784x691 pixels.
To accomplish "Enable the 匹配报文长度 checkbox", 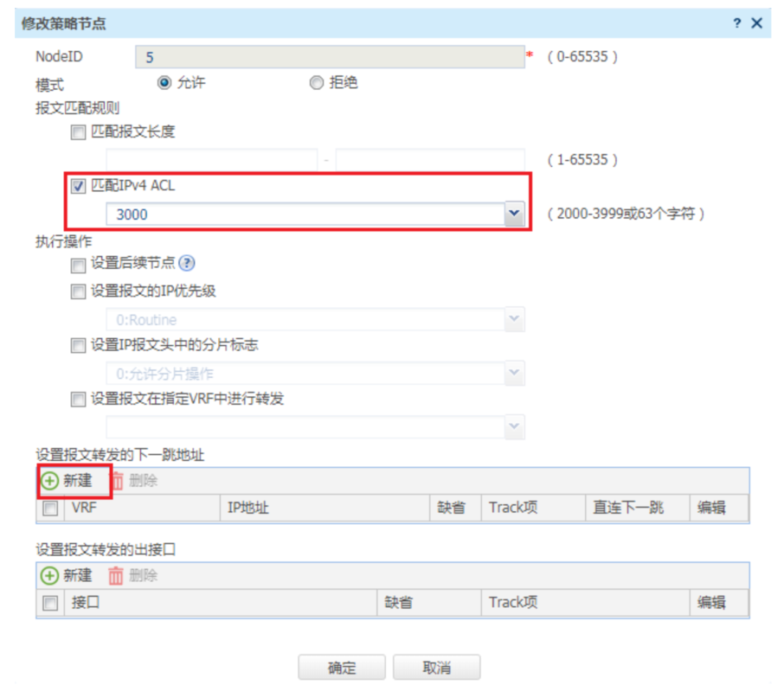I will coord(78,132).
